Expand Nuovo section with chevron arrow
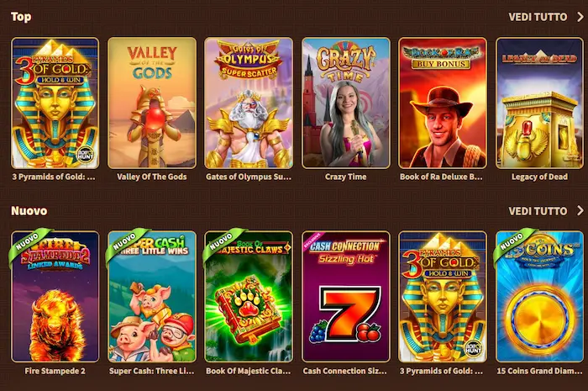Screen dimensions: 588x391 (580, 210)
